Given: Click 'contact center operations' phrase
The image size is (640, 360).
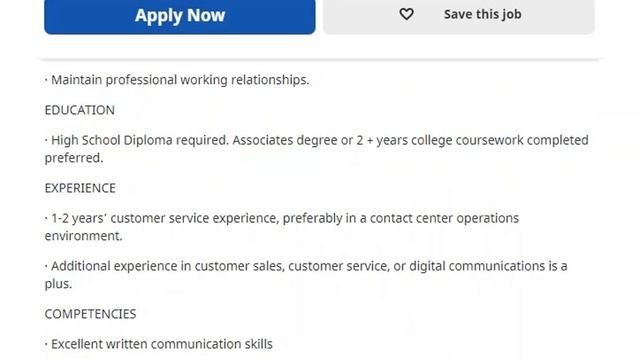Looking at the screenshot, I should click(x=444, y=218).
